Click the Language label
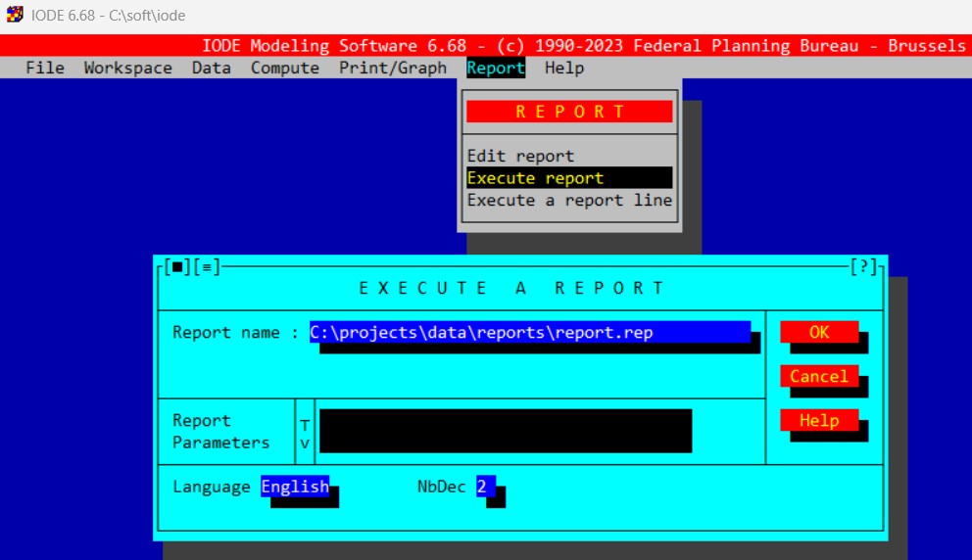Viewport: 972px width, 560px height. click(212, 487)
